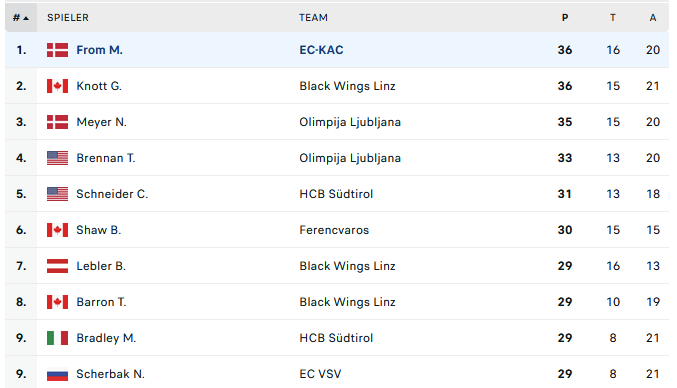Click the Danish flag beside From M.
This screenshot has height=388, width=677.
point(57,50)
